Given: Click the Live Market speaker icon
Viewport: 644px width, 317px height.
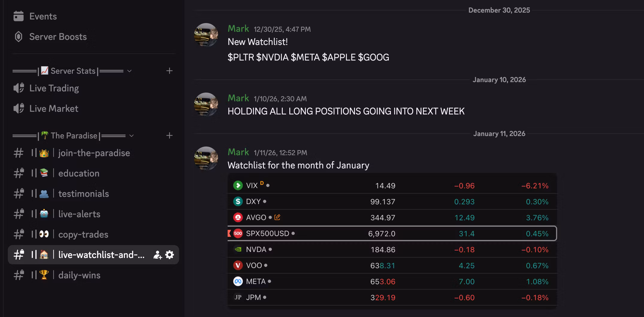Looking at the screenshot, I should pyautogui.click(x=19, y=108).
